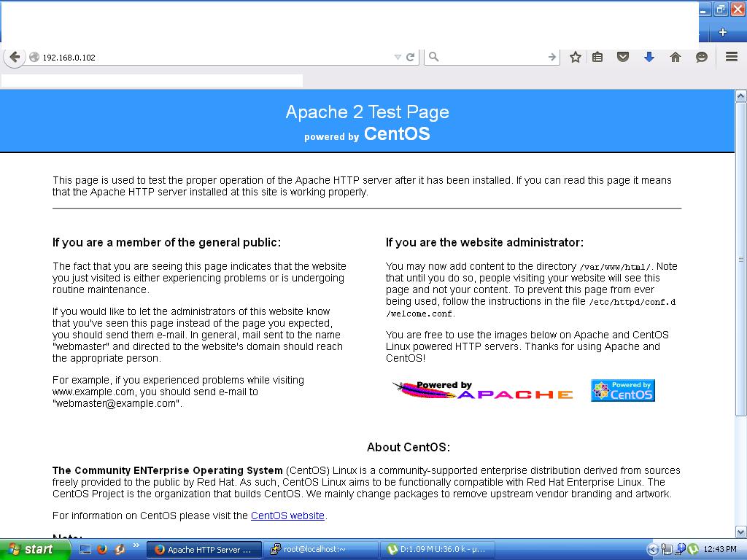Click the text "webmaster@example.com"
The image size is (747, 560).
(116, 403)
